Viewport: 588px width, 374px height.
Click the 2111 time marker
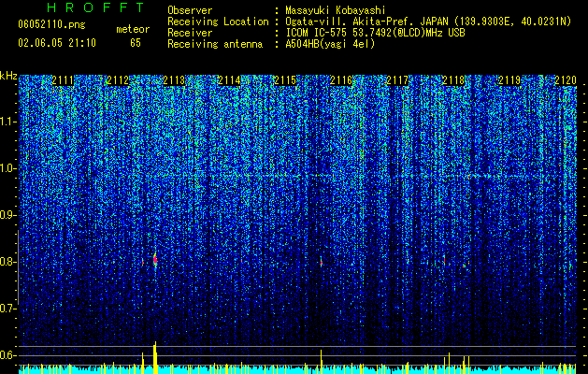[63, 80]
